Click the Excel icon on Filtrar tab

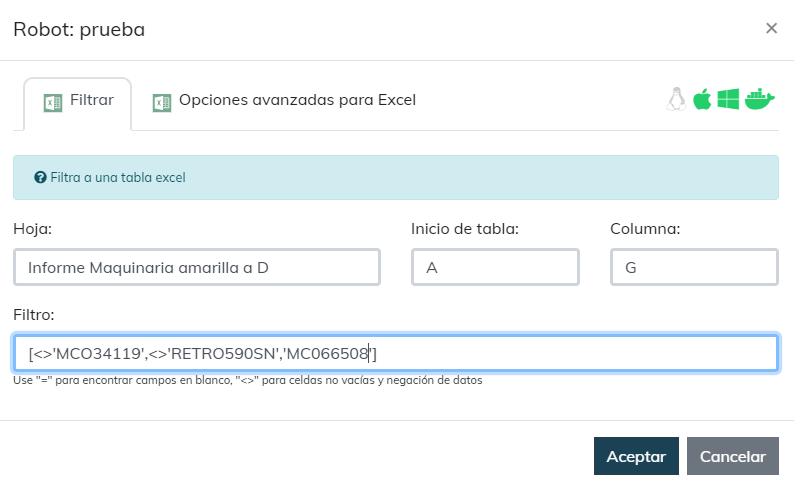(x=53, y=103)
